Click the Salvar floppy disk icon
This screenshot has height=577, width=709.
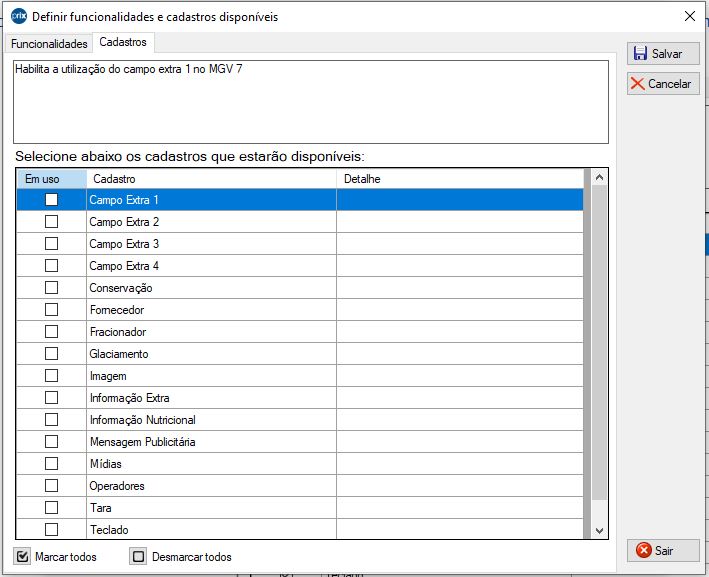click(x=640, y=54)
